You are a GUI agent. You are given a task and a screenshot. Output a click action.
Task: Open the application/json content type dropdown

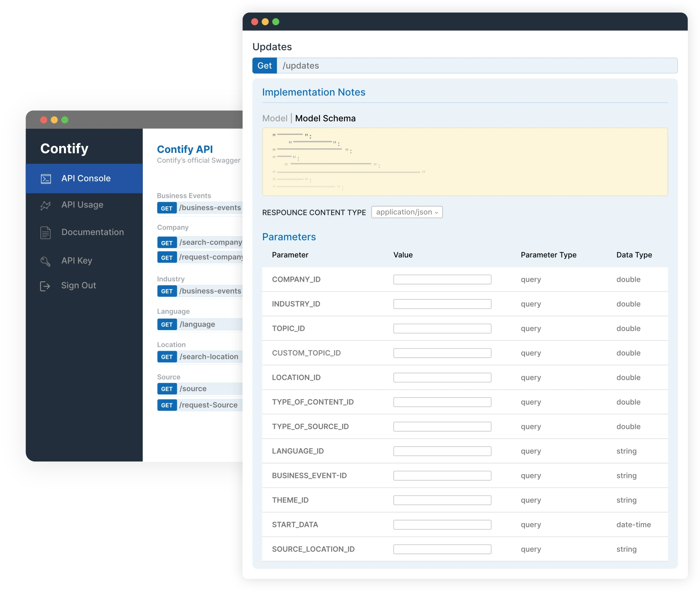[x=407, y=212]
